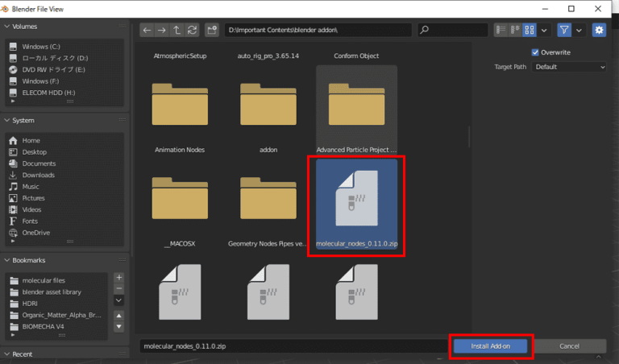The height and width of the screenshot is (364, 619).
Task: Select the molecular_nodes_0.11.0.zip file
Action: click(x=355, y=206)
